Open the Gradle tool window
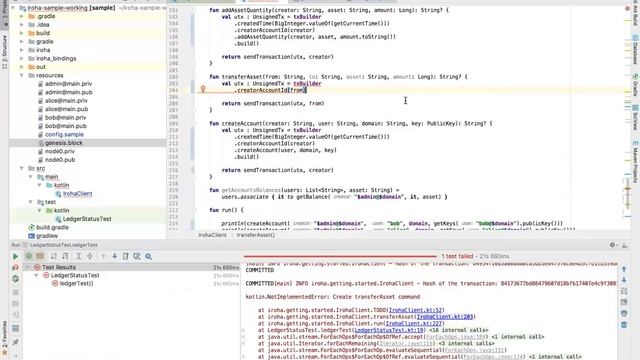The image size is (640, 360). click(x=635, y=85)
